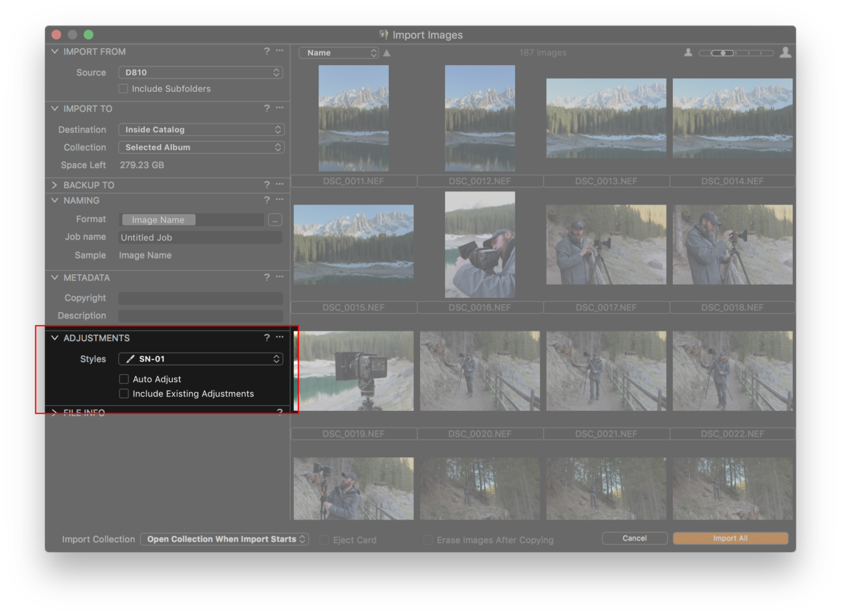This screenshot has height=616, width=841.
Task: Enable Erase Images After Copying
Action: pos(429,540)
